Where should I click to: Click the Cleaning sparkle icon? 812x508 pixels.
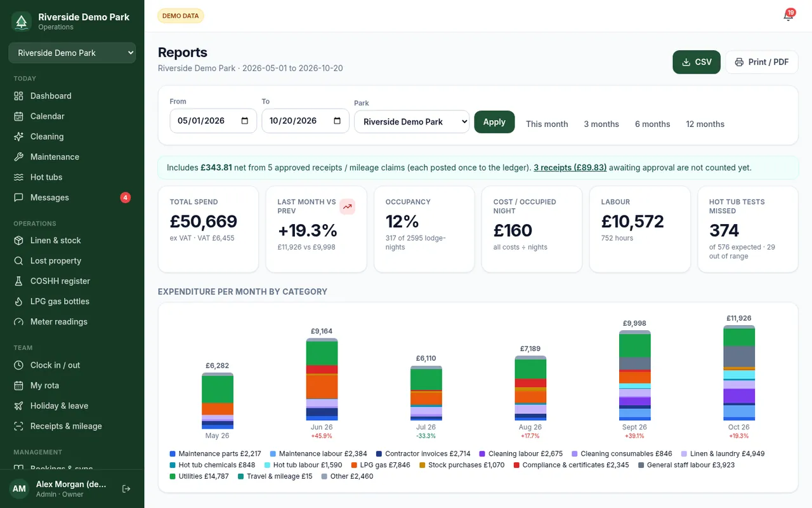(x=18, y=137)
